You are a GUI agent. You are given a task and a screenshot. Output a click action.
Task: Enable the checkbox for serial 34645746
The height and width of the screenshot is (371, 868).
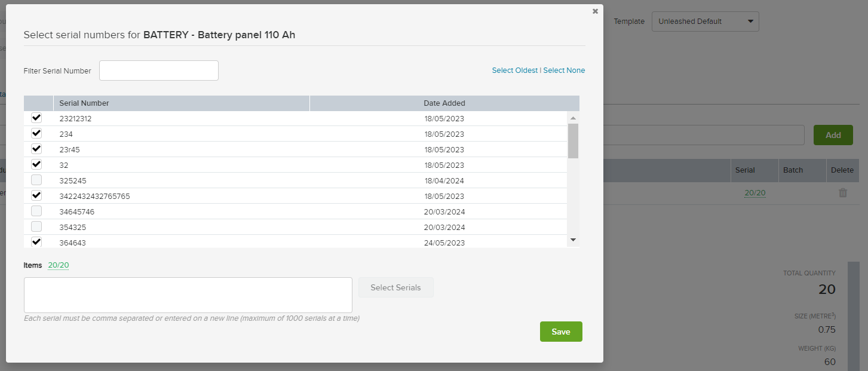coord(36,210)
